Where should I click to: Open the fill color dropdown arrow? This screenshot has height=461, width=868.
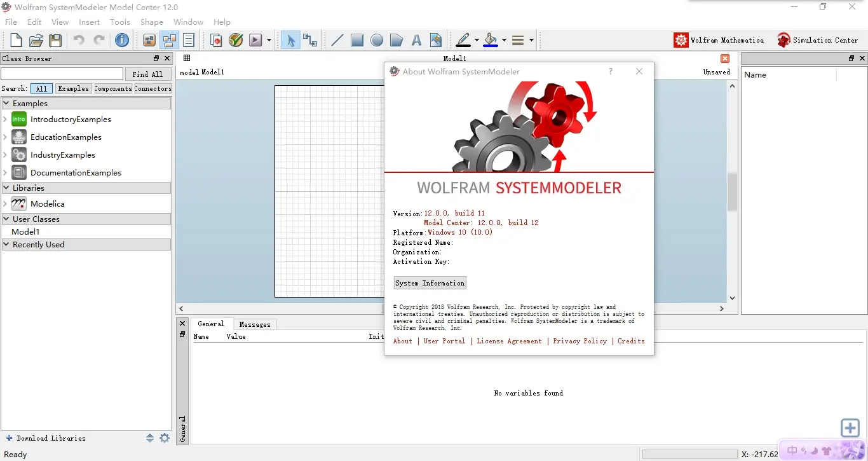click(x=504, y=41)
